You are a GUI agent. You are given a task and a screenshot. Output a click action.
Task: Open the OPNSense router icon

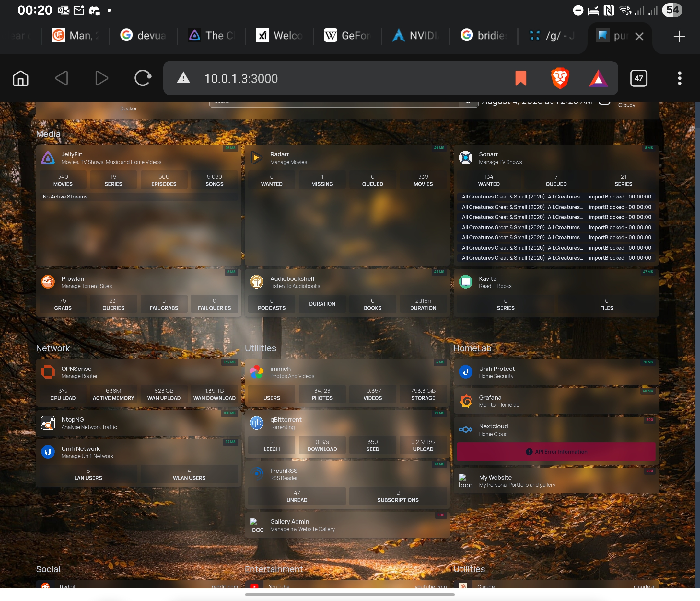point(48,372)
